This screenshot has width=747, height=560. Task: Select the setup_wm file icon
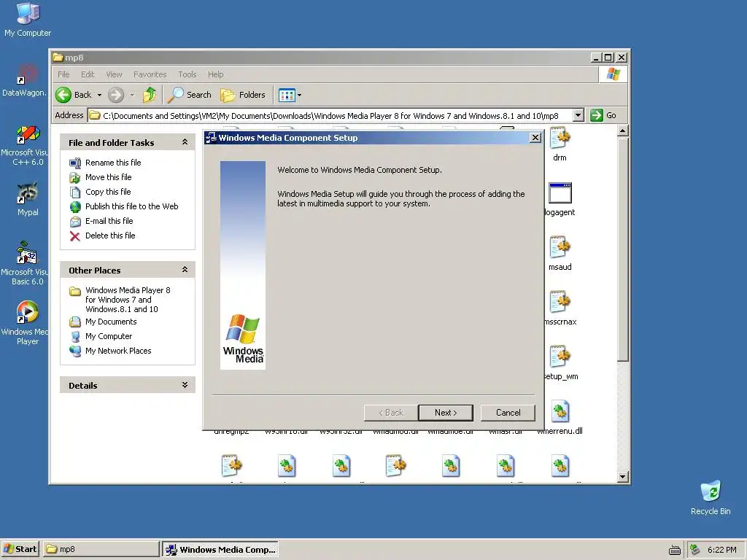(x=561, y=362)
